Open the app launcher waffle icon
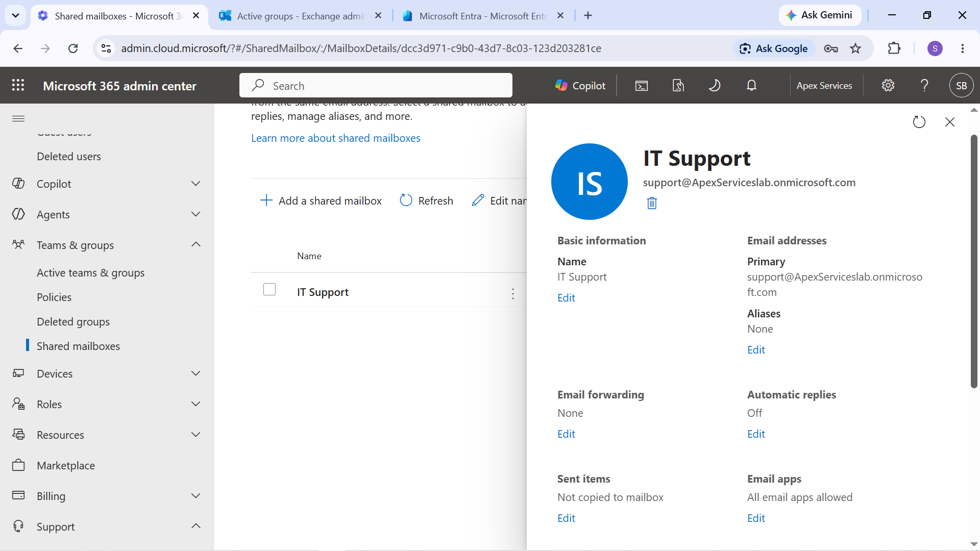The width and height of the screenshot is (980, 551). [x=18, y=85]
